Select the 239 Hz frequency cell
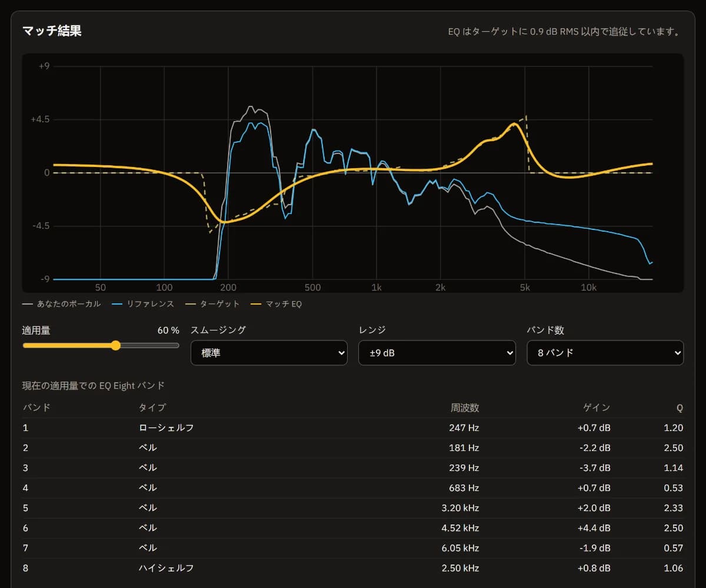Image resolution: width=706 pixels, height=588 pixels. point(464,467)
